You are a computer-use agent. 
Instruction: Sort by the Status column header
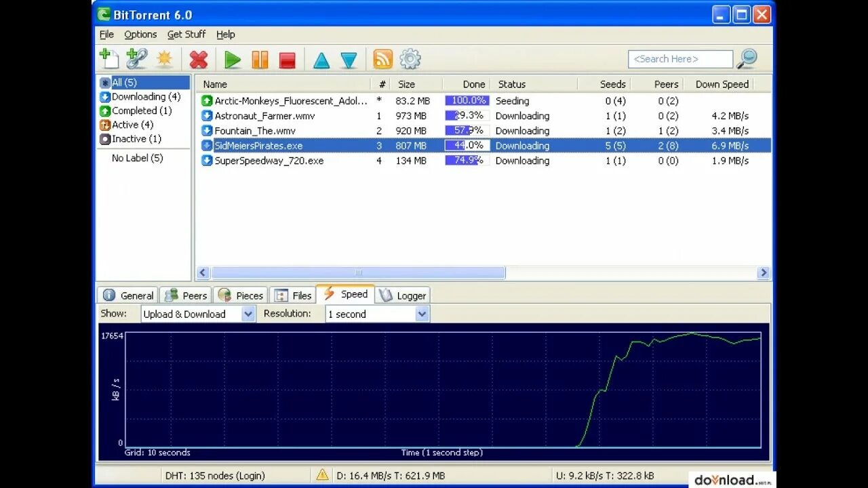(x=534, y=84)
